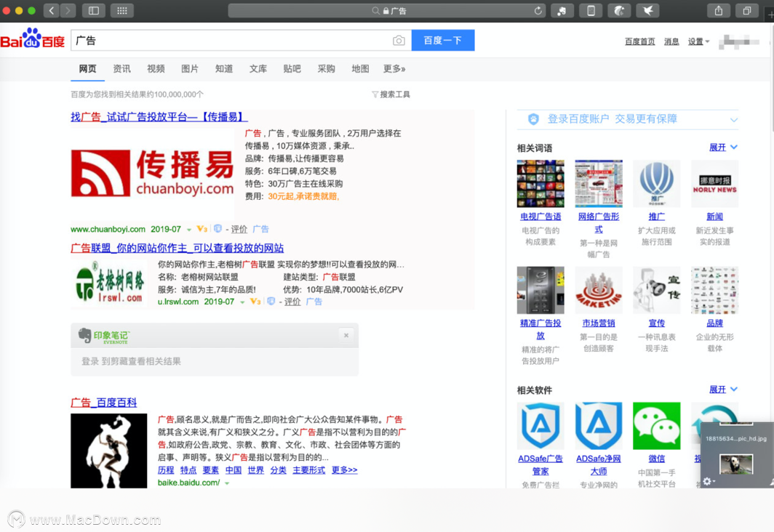Open the 市场营销 marketing target thumbnail

click(x=599, y=291)
